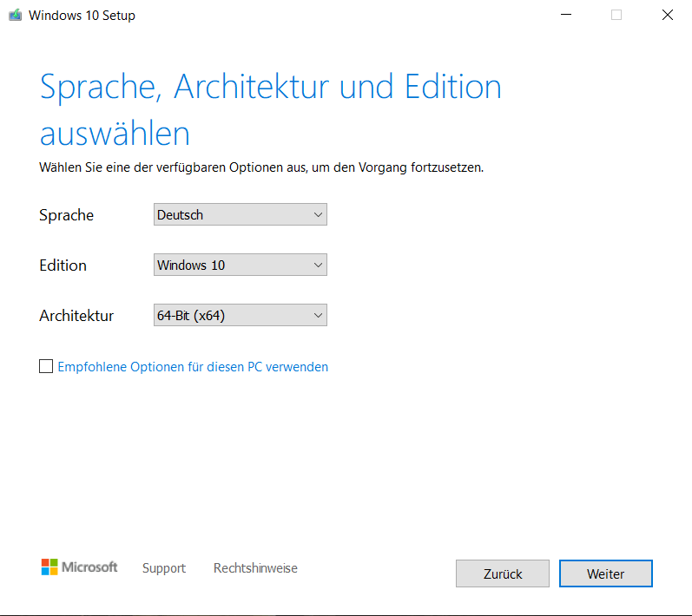Viewport: 692px width, 616px height.
Task: Open the Architektur dropdown showing 64-Bit (x64)
Action: click(241, 315)
